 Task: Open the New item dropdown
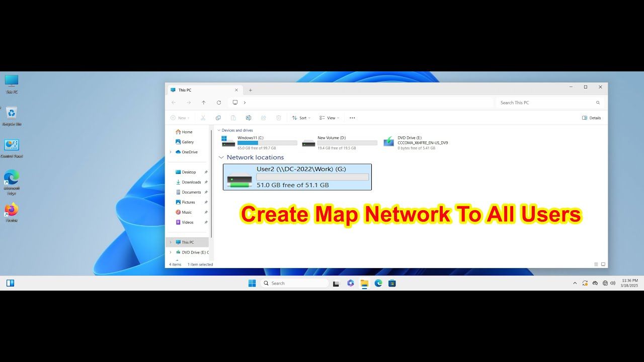click(180, 118)
